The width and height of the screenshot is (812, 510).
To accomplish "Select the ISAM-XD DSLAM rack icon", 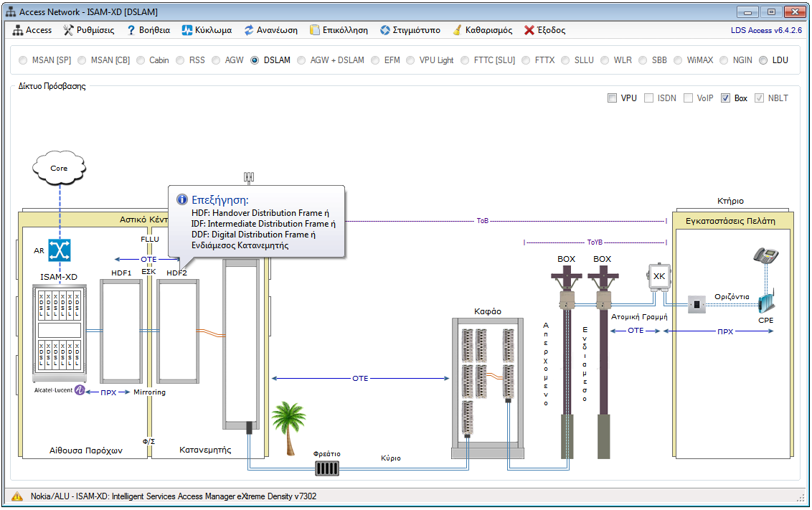I will click(x=59, y=333).
